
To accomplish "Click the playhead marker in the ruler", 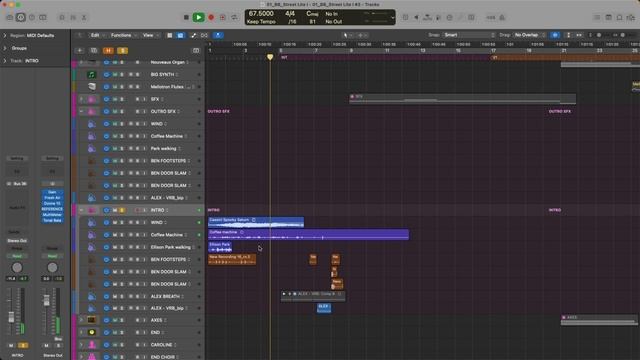I will point(270,57).
